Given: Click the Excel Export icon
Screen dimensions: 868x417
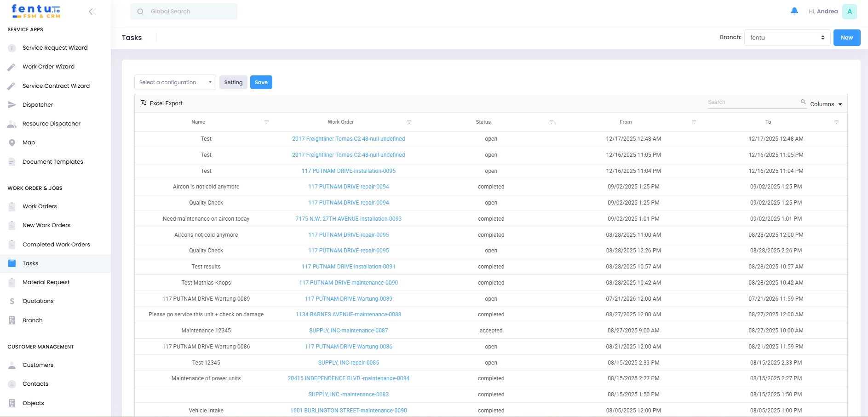Looking at the screenshot, I should [x=144, y=103].
